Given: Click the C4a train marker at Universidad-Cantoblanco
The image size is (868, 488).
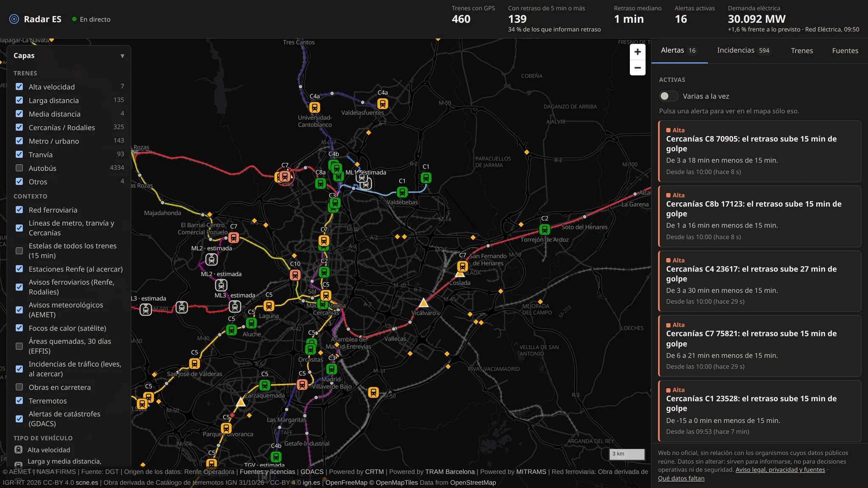Looking at the screenshot, I should (x=314, y=107).
